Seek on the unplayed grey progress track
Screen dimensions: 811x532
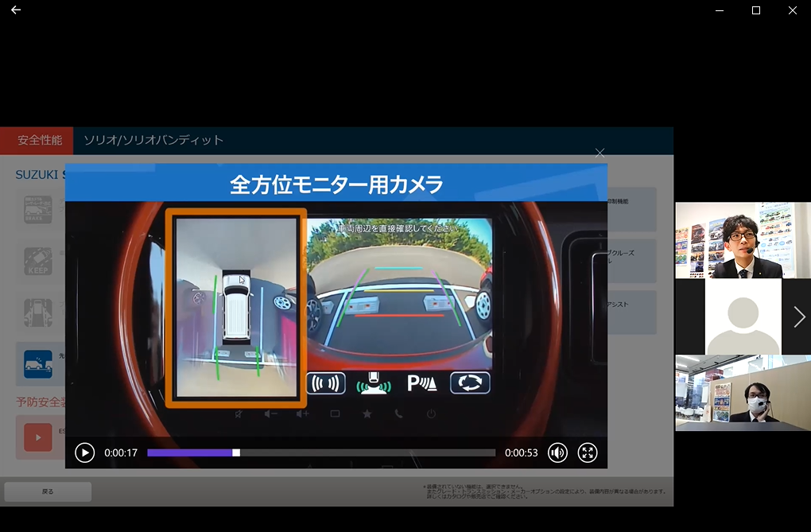coord(367,452)
